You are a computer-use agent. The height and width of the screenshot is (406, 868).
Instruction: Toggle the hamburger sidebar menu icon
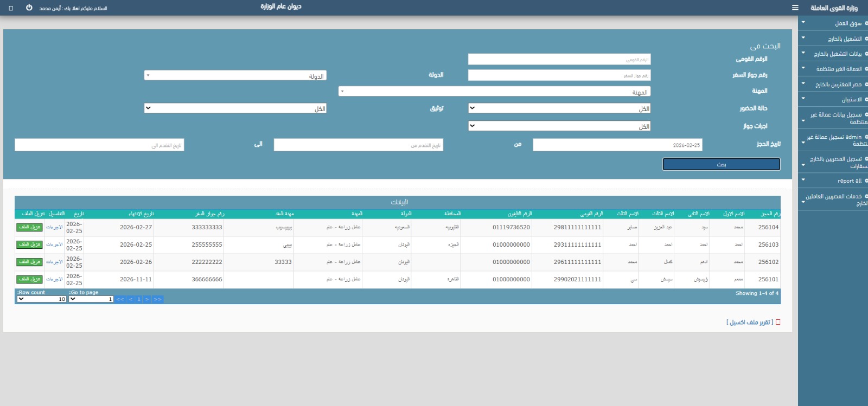(x=795, y=8)
